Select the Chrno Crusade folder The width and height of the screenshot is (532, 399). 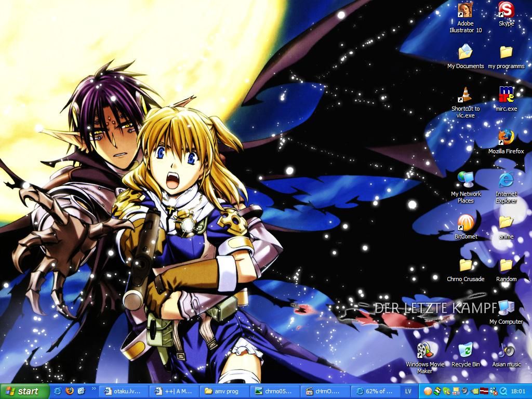tap(465, 270)
